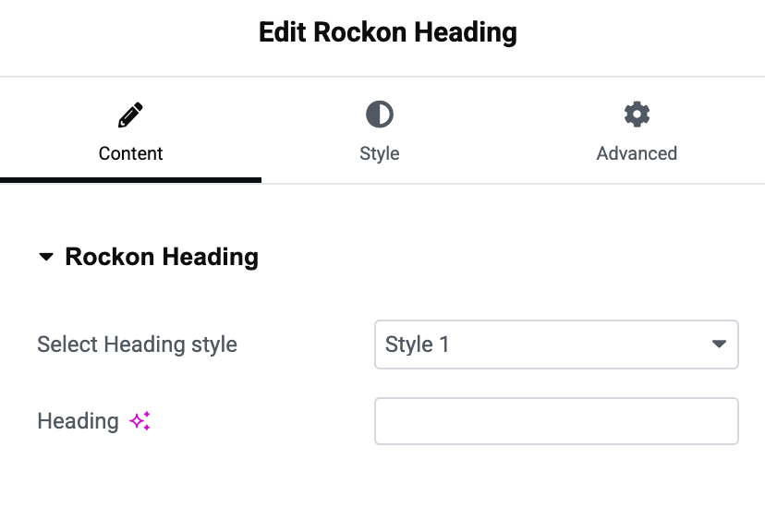765x532 pixels.
Task: Collapse section using the black triangle arrow
Action: 46,257
